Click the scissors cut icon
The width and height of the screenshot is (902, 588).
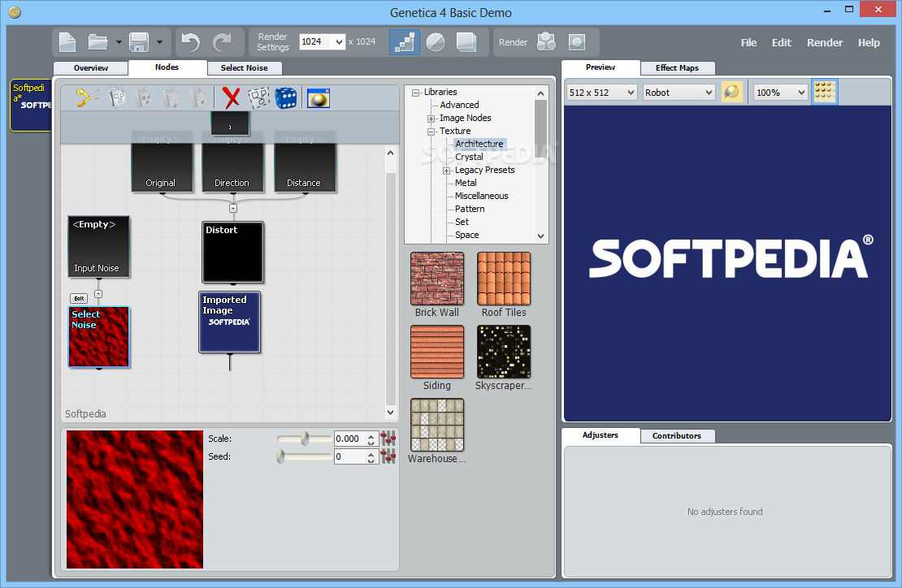(88, 97)
